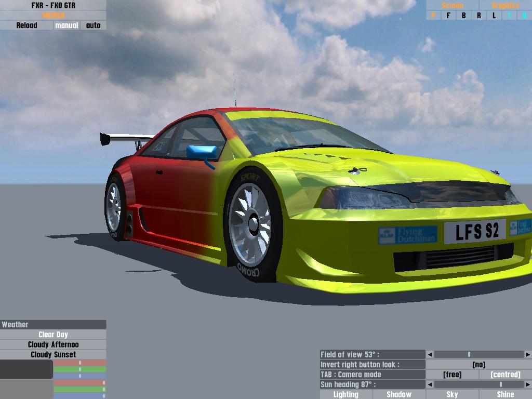Adjust the upper red color slider
The image size is (532, 399).
[79, 363]
